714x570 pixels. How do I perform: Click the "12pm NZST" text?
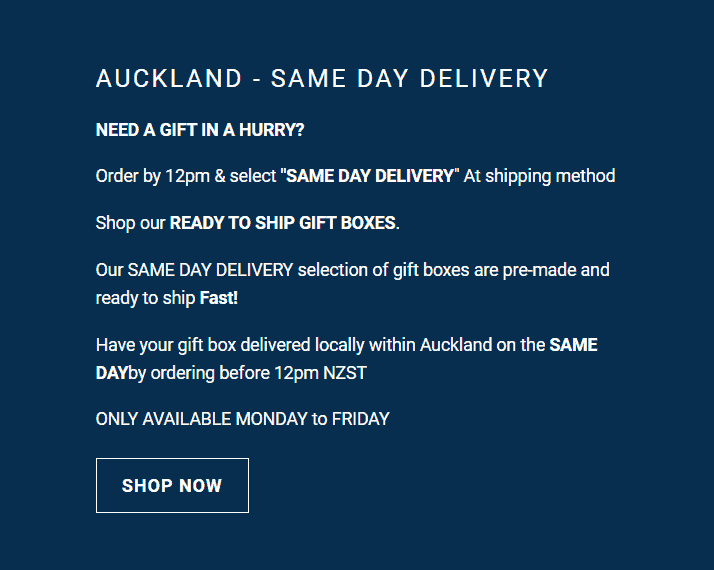tap(320, 373)
